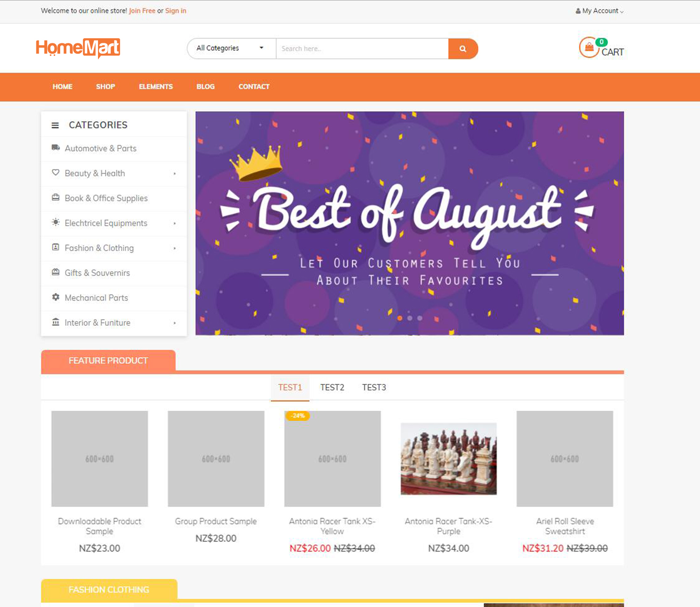Click the sun icon for Elechtricel Equipments

tap(56, 222)
